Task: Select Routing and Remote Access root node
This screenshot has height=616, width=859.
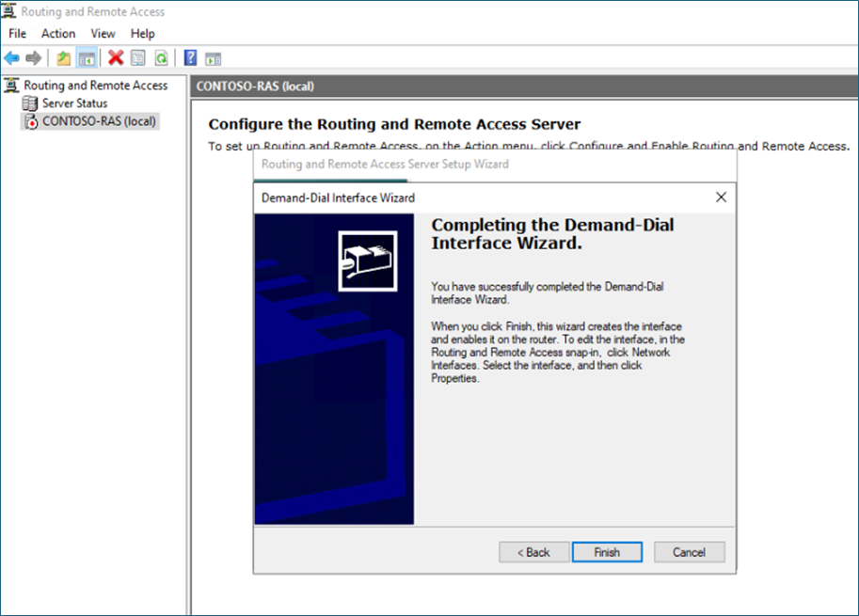Action: tap(95, 86)
